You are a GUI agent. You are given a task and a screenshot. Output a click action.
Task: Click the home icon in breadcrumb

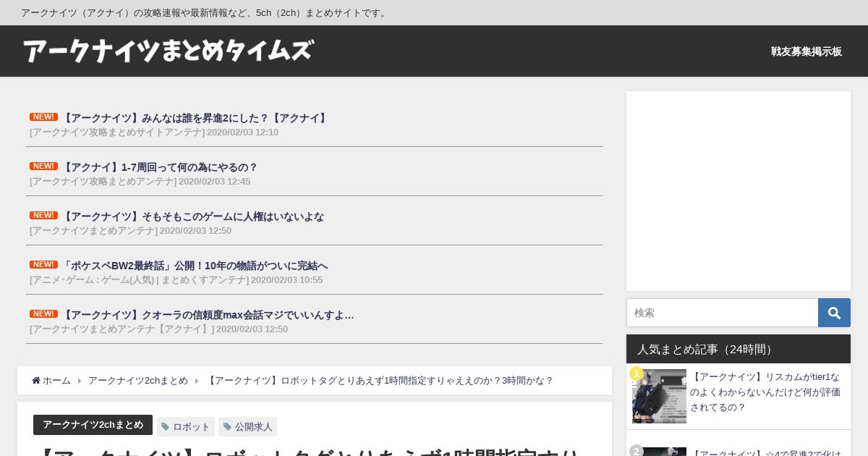pyautogui.click(x=36, y=381)
